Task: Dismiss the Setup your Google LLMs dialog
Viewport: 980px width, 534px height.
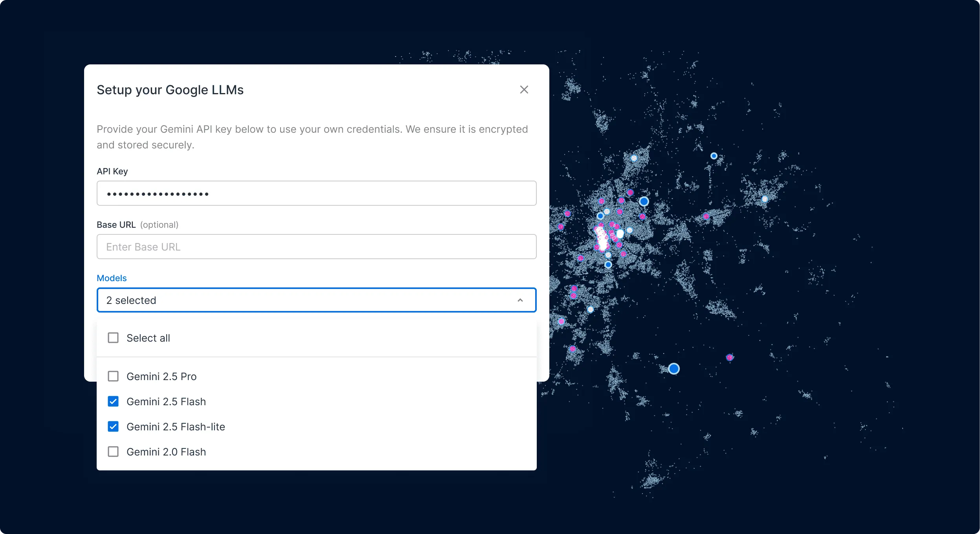Action: click(524, 89)
